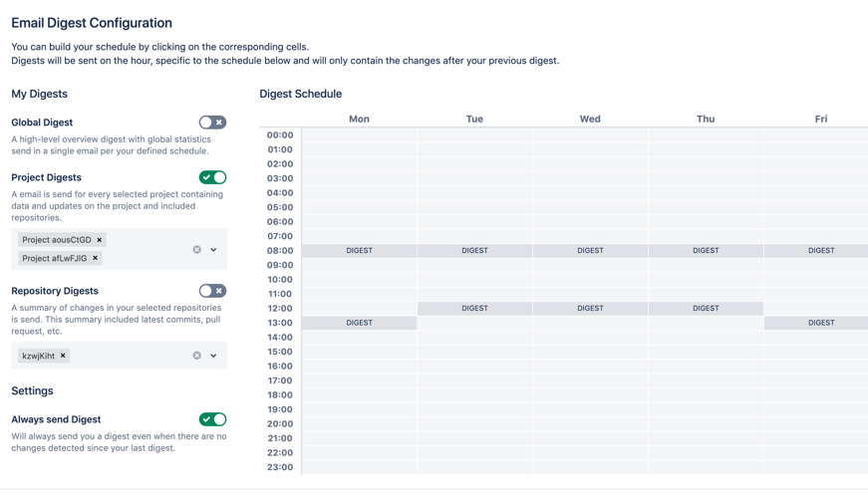
Task: Clear all selected repositories
Action: 197,356
